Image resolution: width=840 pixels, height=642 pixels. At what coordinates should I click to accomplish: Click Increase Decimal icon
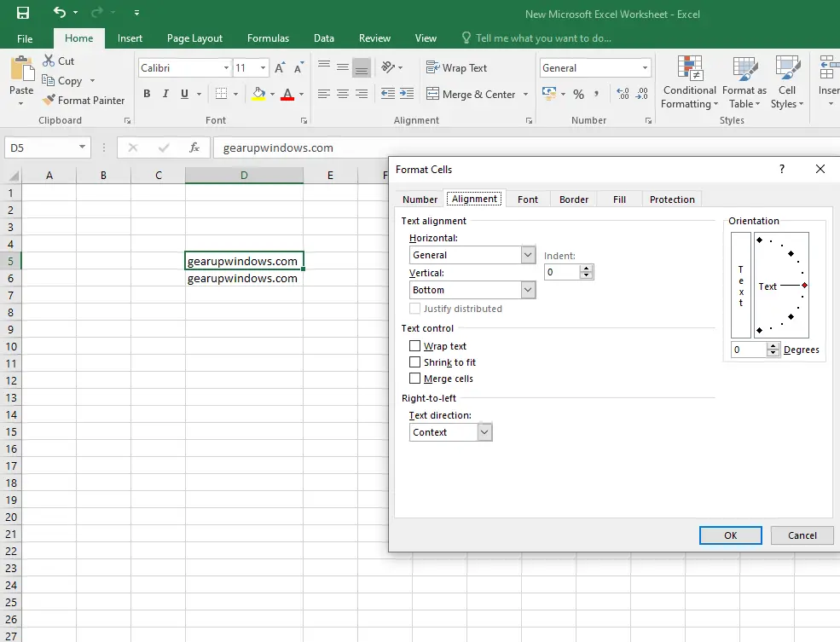pos(623,95)
